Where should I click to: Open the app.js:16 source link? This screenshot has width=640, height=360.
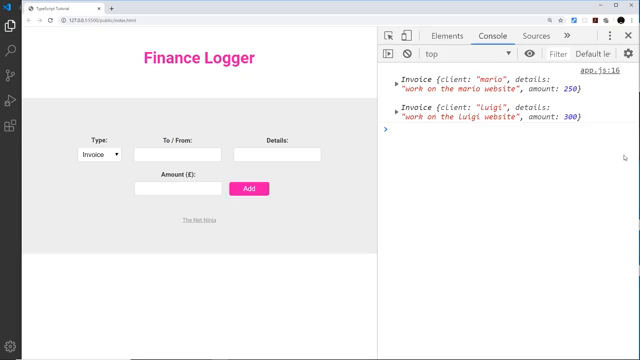(x=600, y=70)
